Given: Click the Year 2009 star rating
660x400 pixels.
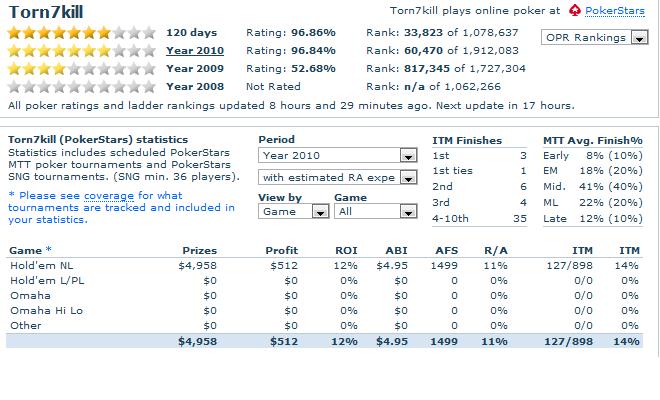Looking at the screenshot, I should tap(80, 69).
